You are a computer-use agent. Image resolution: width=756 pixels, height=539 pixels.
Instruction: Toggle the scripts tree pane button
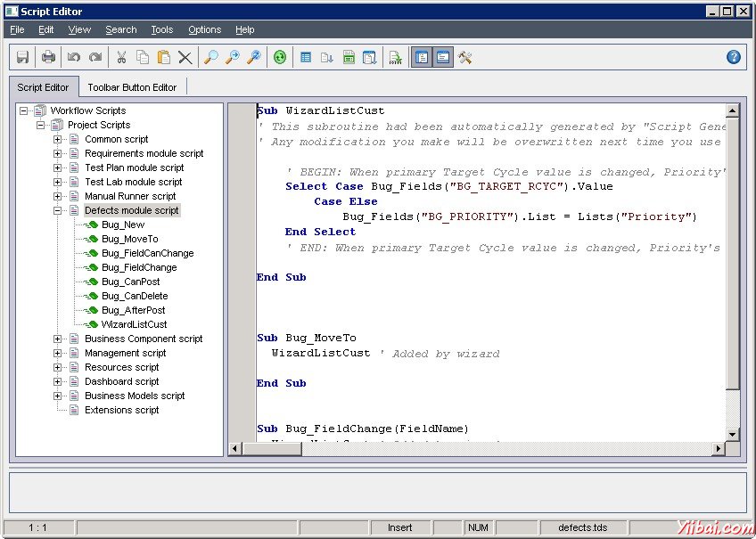point(421,57)
